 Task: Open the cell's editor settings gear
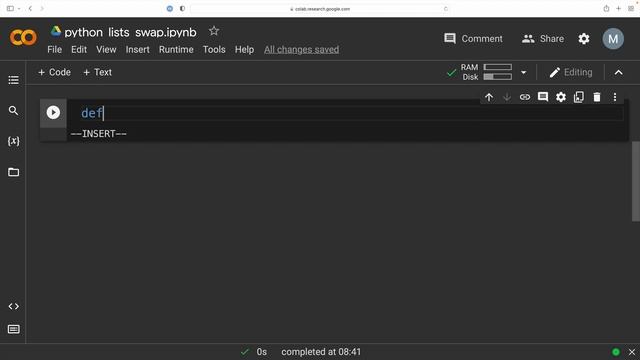[x=561, y=97]
